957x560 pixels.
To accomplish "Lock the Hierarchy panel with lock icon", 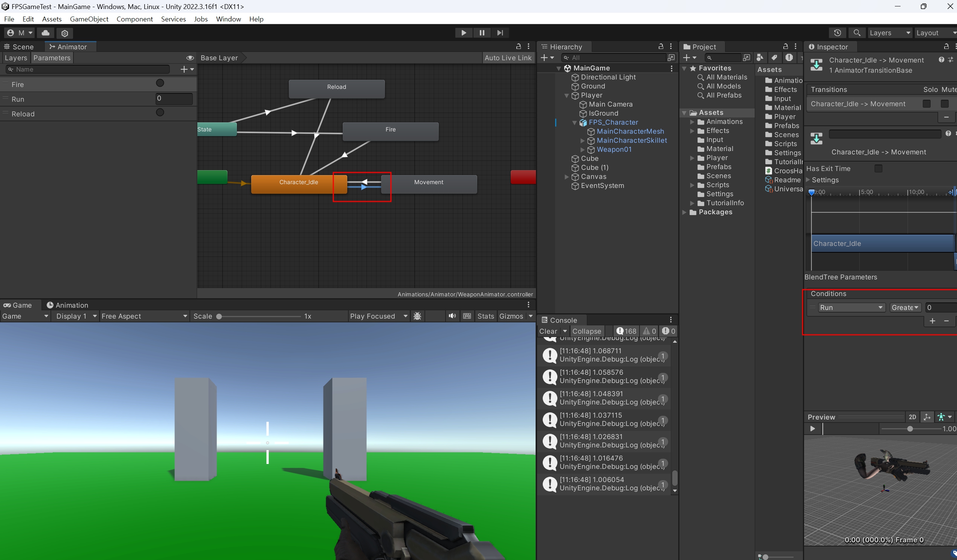I will pyautogui.click(x=661, y=46).
